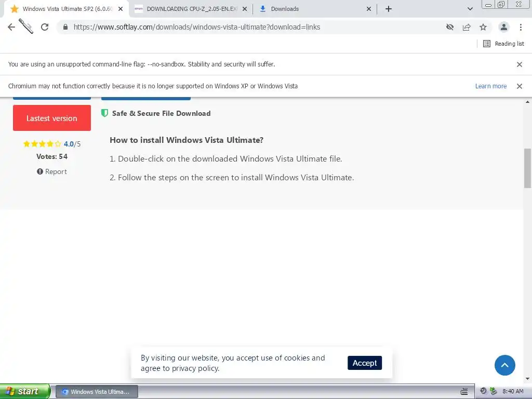
Task: Open the Windows start menu
Action: [25, 391]
